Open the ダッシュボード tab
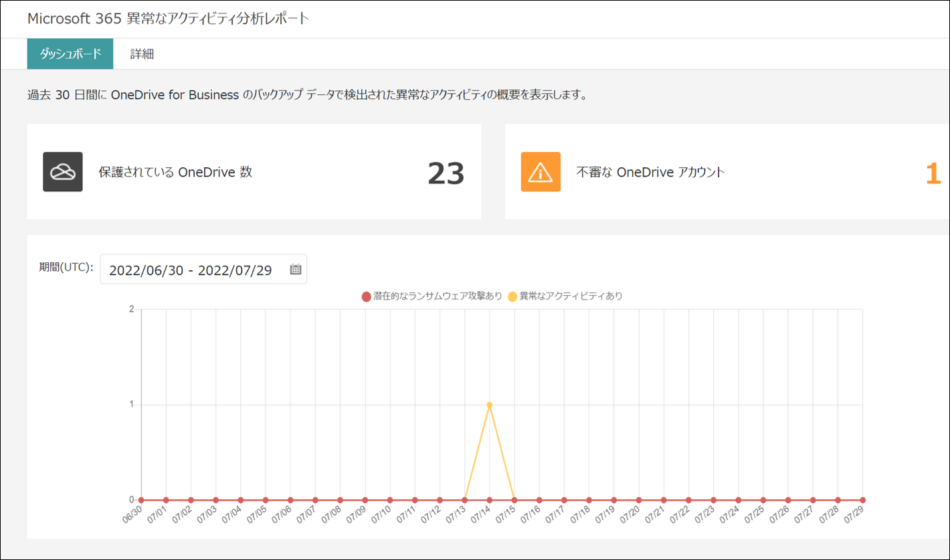This screenshot has width=950, height=560. click(70, 54)
